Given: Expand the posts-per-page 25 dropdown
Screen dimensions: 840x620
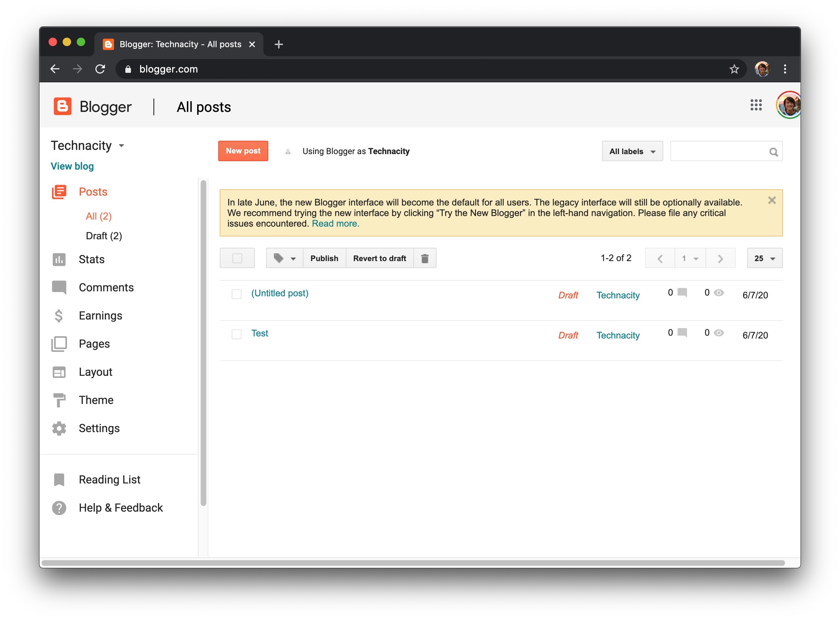Looking at the screenshot, I should point(764,258).
